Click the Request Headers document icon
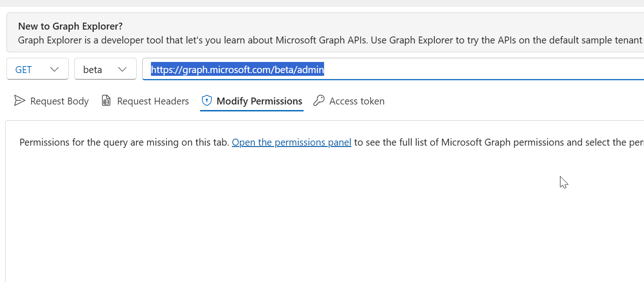Image resolution: width=644 pixels, height=282 pixels. 106,101
